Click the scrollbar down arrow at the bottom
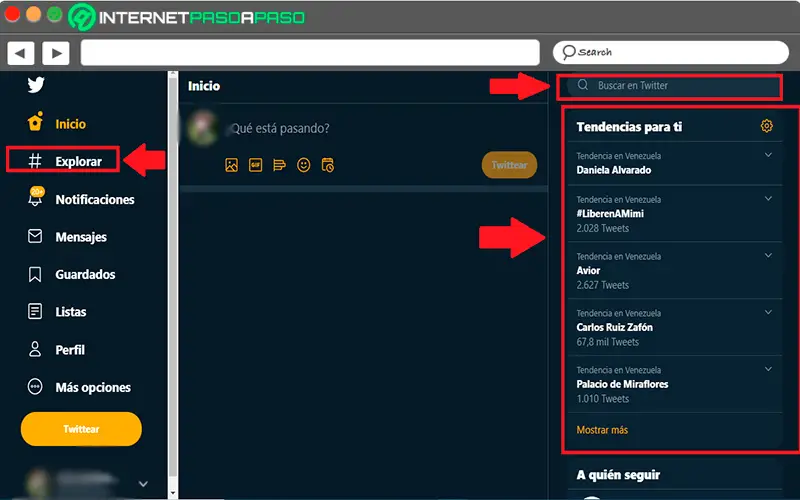This screenshot has width=800, height=500. [173, 493]
